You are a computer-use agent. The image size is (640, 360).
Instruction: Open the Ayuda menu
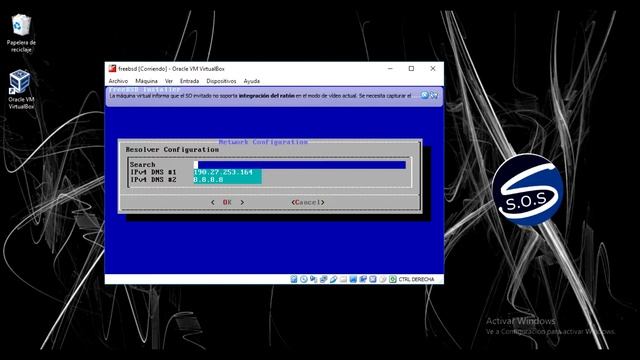coord(251,81)
